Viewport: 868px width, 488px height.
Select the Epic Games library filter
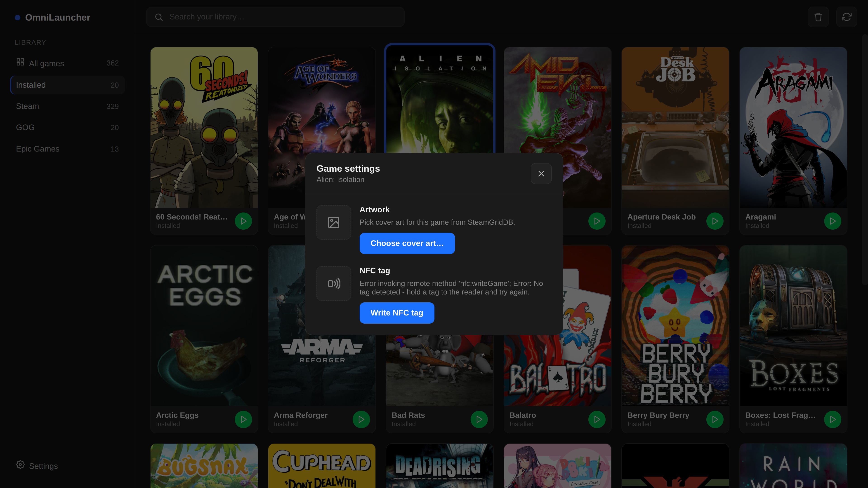click(x=67, y=149)
